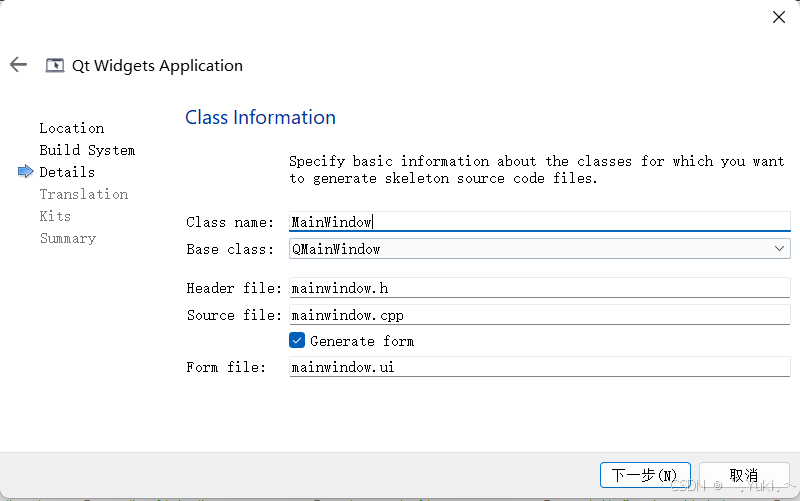This screenshot has width=800, height=501.
Task: Click the Source file: label
Action: [x=234, y=315]
